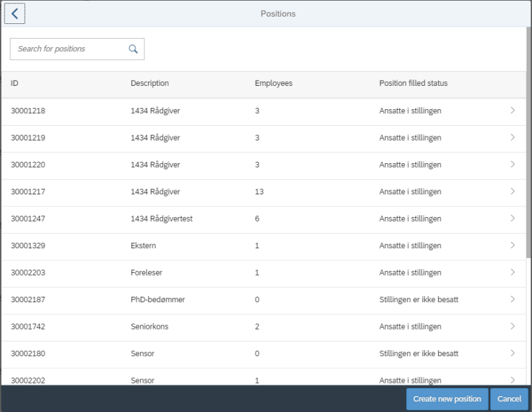
Task: Click description Seniorkons
Action: (x=149, y=327)
